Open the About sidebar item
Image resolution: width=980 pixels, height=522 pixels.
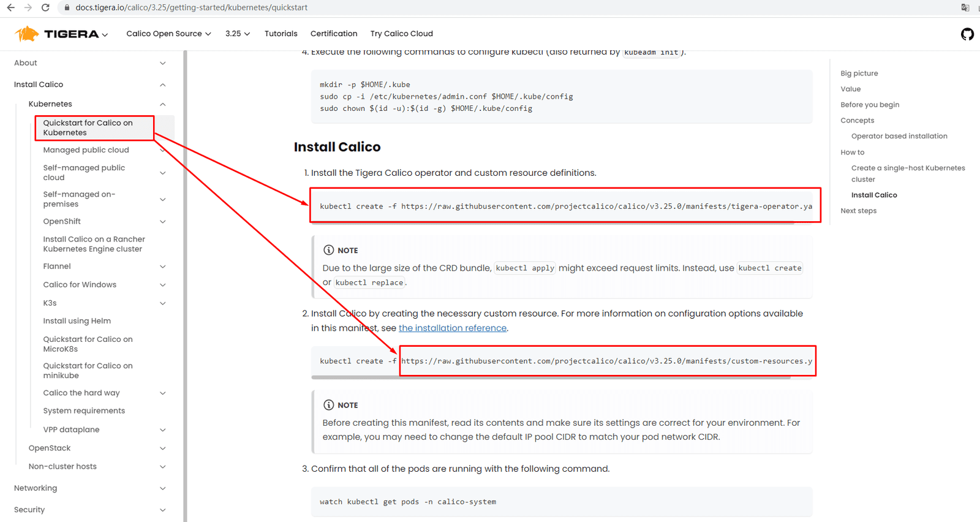(x=26, y=63)
